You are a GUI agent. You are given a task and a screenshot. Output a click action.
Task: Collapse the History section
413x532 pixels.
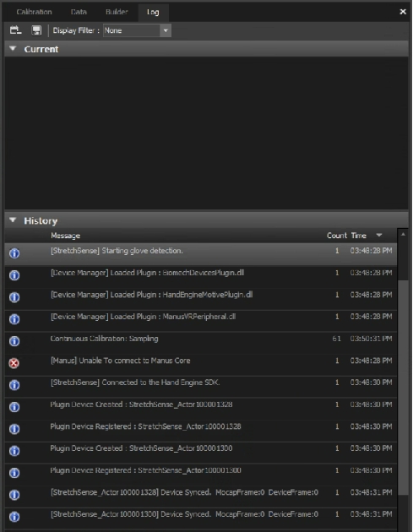click(x=13, y=220)
